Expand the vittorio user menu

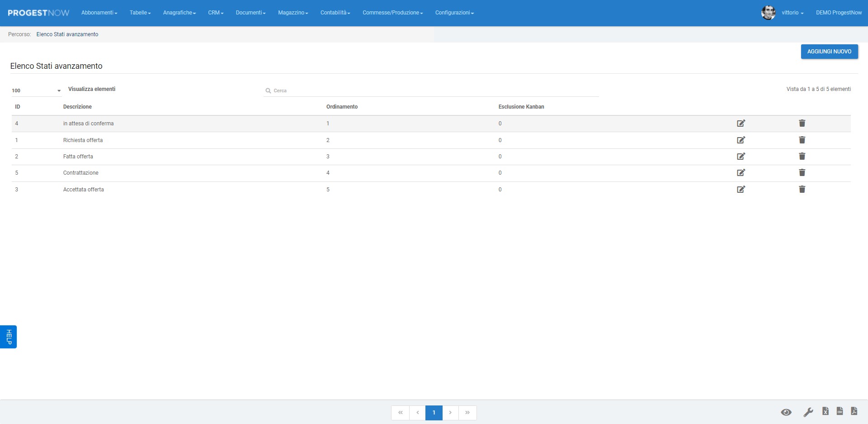click(792, 13)
